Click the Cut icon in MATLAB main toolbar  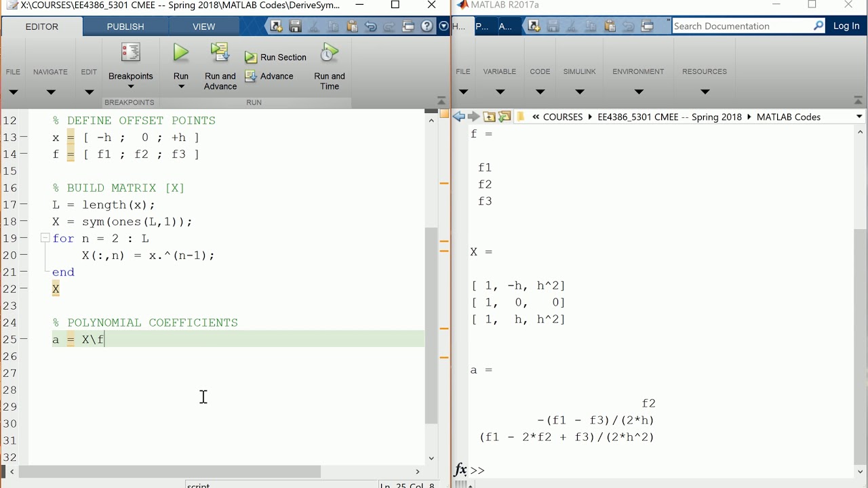(x=572, y=26)
